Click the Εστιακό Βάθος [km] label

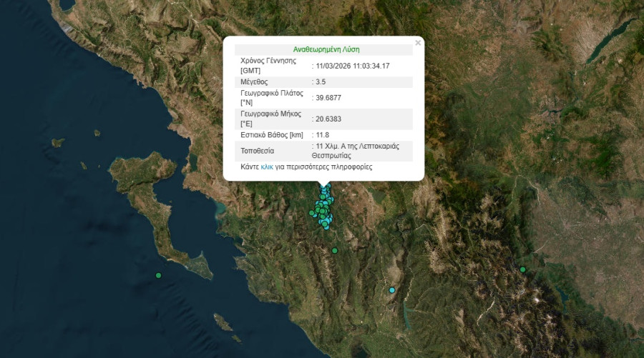(273, 134)
